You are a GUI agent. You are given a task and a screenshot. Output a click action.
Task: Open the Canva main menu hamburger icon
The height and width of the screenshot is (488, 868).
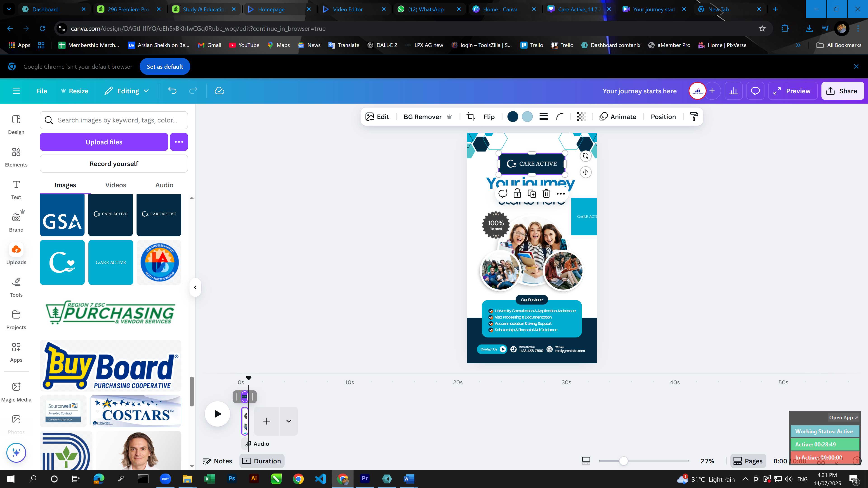[x=16, y=91]
